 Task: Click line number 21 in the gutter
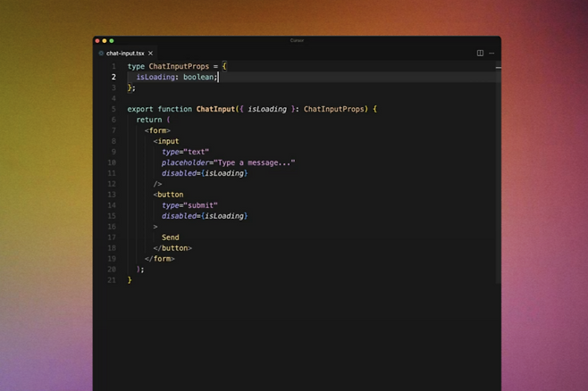[x=112, y=279]
